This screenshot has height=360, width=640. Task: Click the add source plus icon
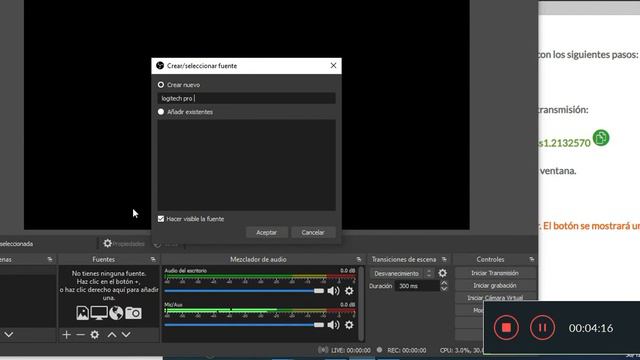pos(66,335)
